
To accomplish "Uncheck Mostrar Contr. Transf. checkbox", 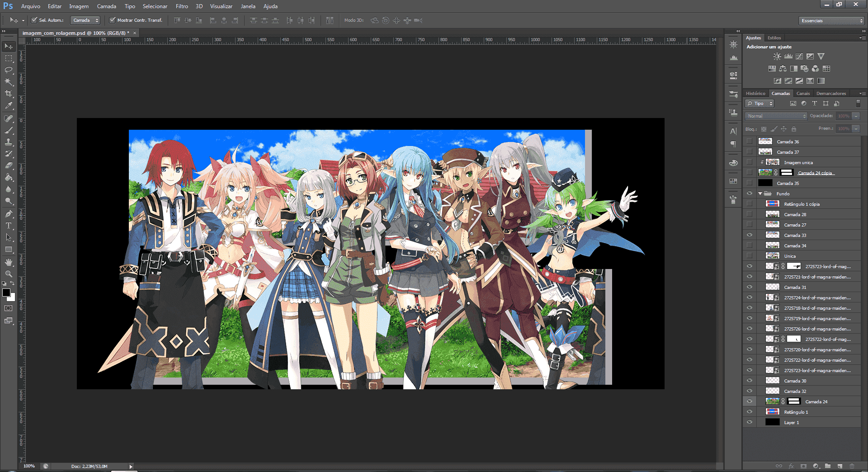I will point(113,20).
